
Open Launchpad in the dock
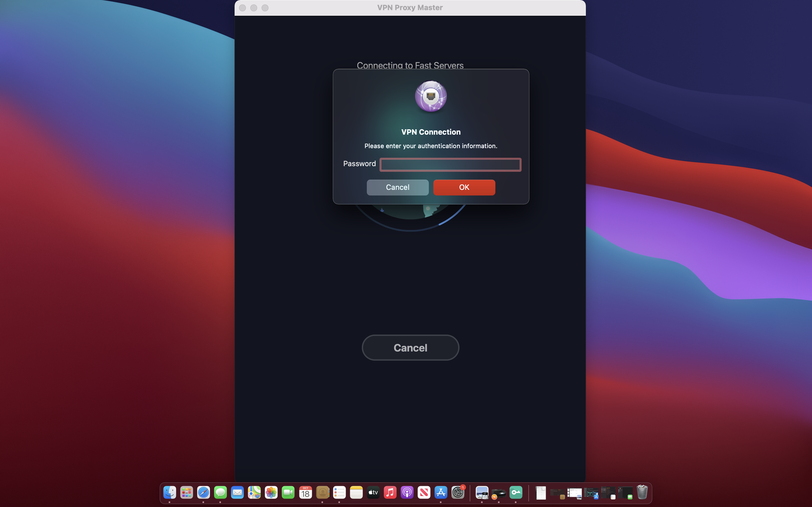[x=187, y=493]
